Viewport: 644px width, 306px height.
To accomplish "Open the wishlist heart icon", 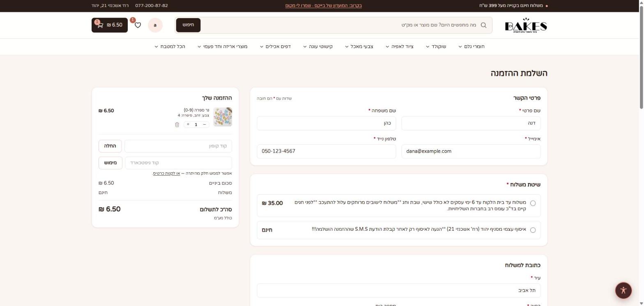I will [x=138, y=25].
